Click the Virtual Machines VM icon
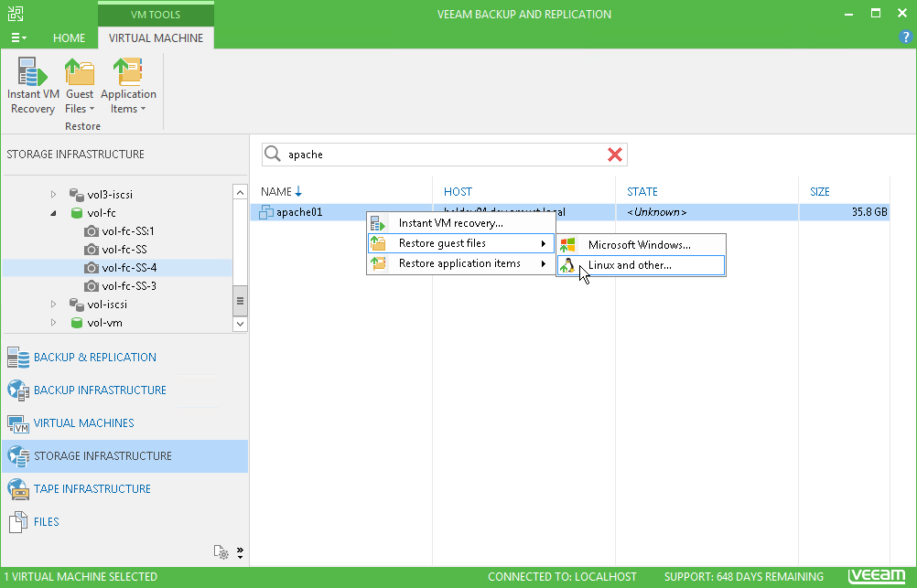Screen dimensions: 917x588 point(18,423)
